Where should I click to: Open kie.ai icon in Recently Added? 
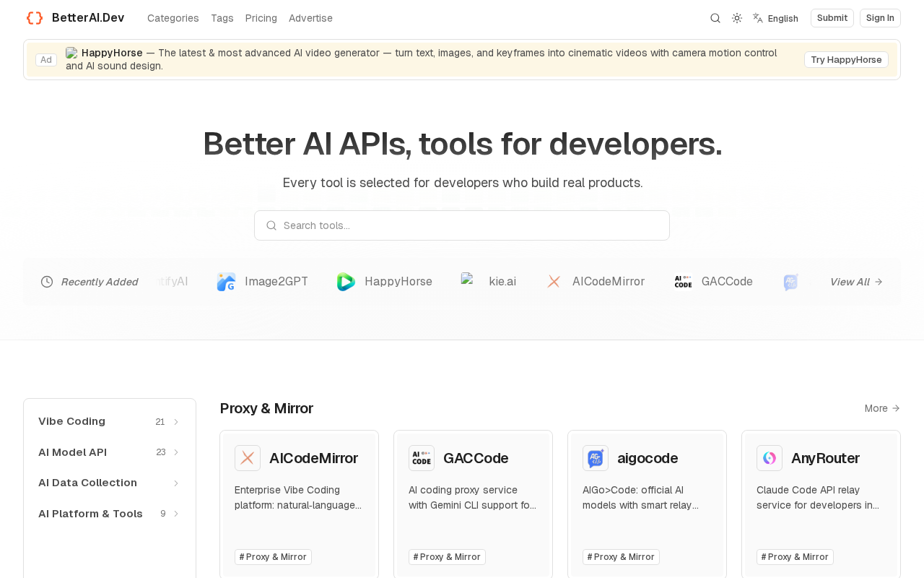tap(471, 282)
